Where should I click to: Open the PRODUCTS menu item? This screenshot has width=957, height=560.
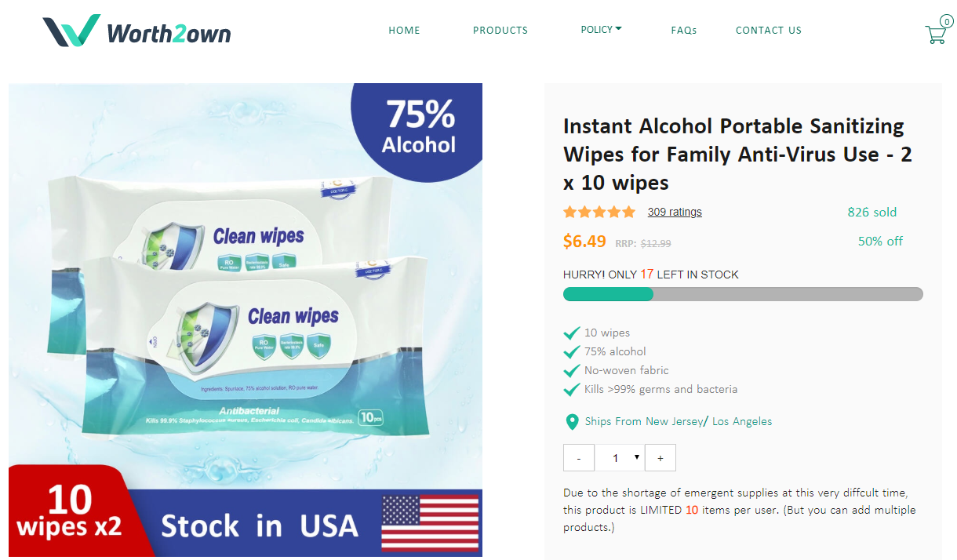[500, 31]
